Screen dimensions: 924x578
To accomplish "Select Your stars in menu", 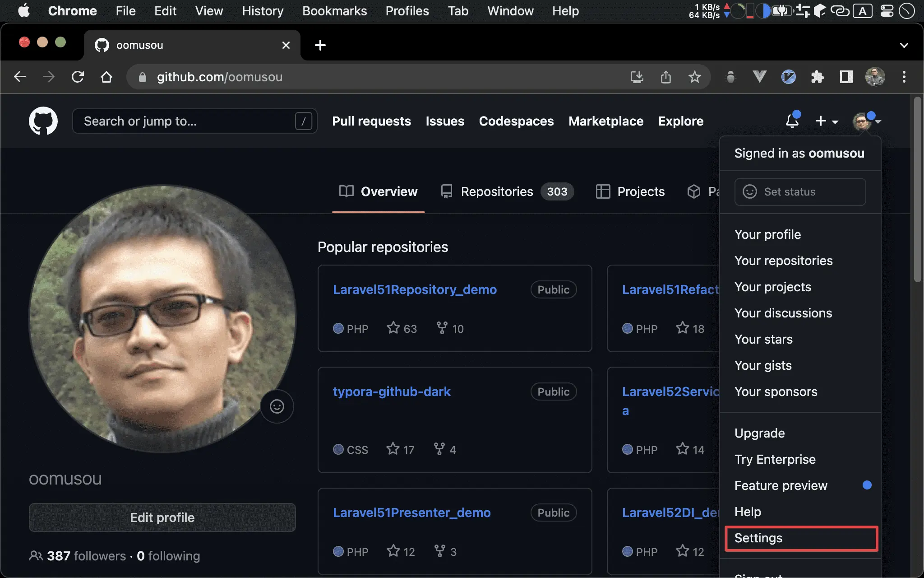I will pyautogui.click(x=800, y=339).
